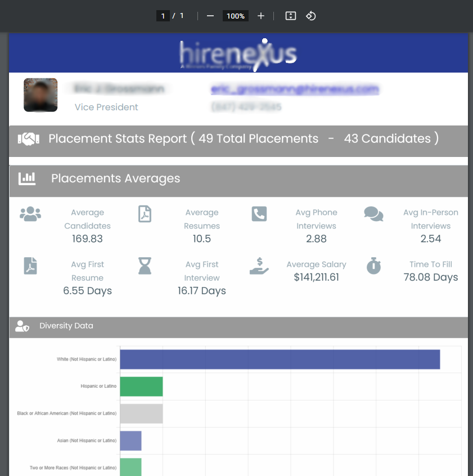Click the 6.55 Days value

[x=87, y=291]
